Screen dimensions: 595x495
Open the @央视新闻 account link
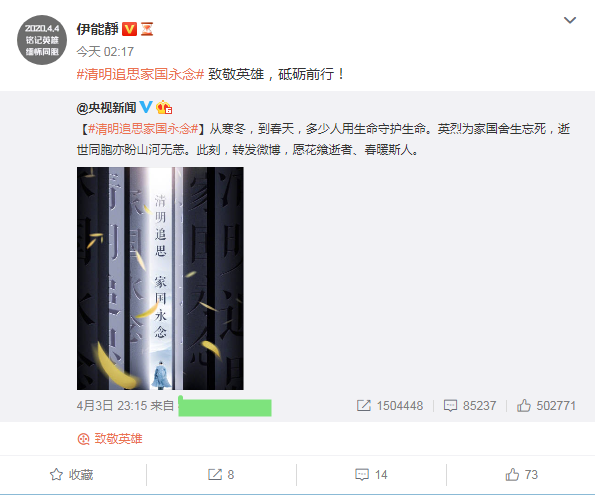106,108
